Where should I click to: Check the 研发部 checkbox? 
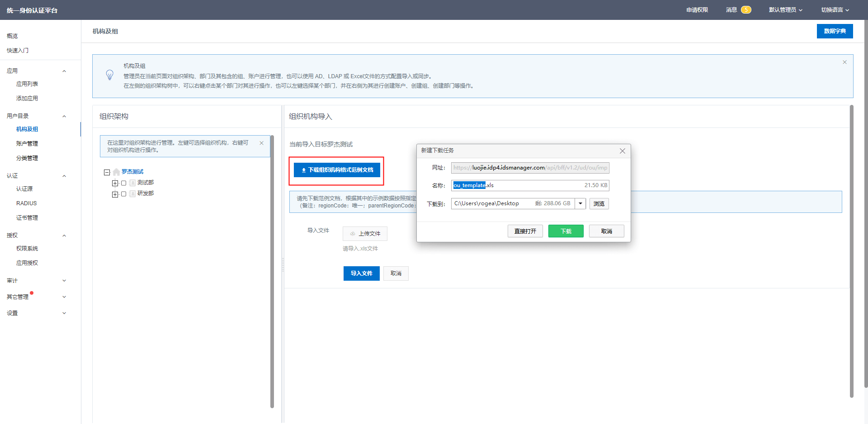124,194
